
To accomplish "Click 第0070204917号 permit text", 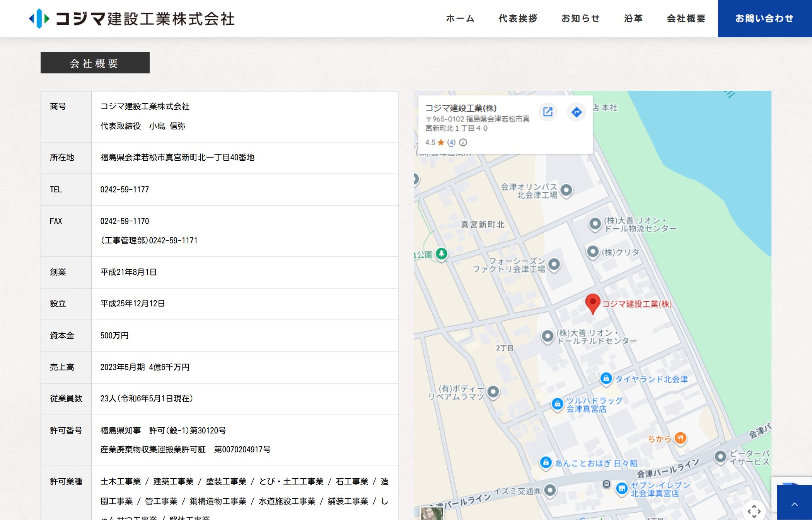I will (242, 450).
